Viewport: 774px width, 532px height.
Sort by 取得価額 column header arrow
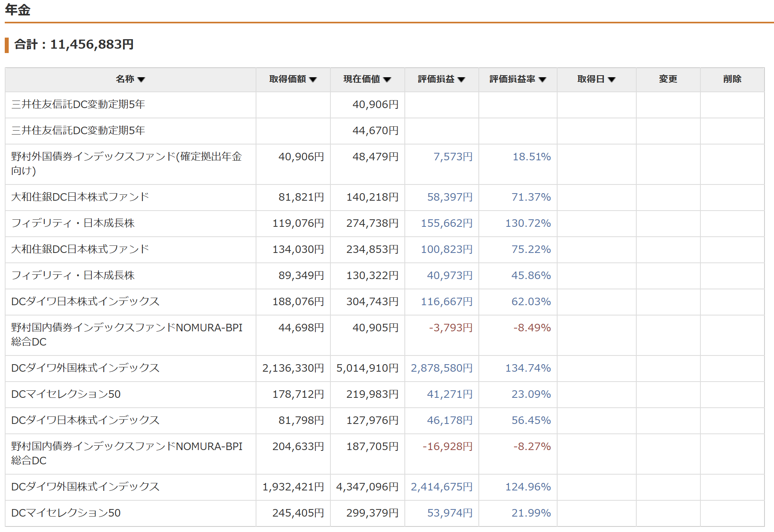coord(313,80)
